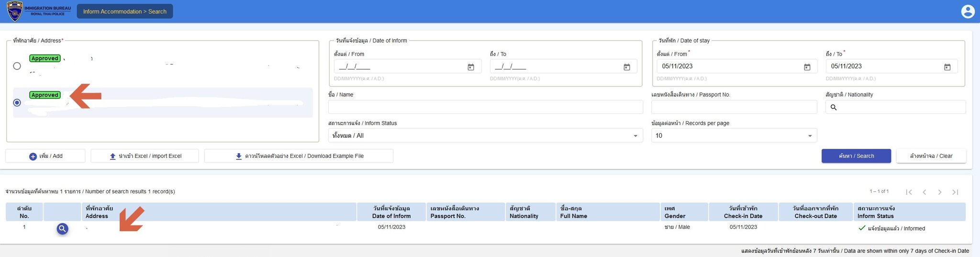This screenshot has height=257, width=980.
Task: Click the Passport No. input field
Action: tap(734, 107)
